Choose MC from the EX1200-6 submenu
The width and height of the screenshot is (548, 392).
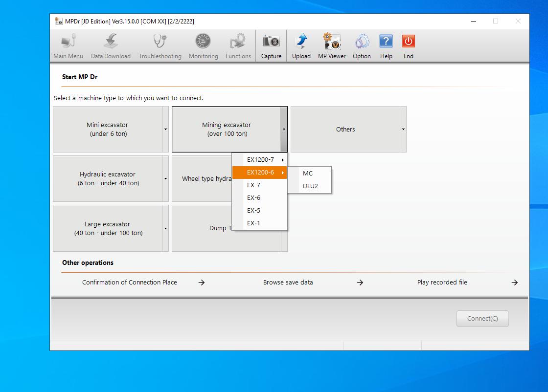308,173
